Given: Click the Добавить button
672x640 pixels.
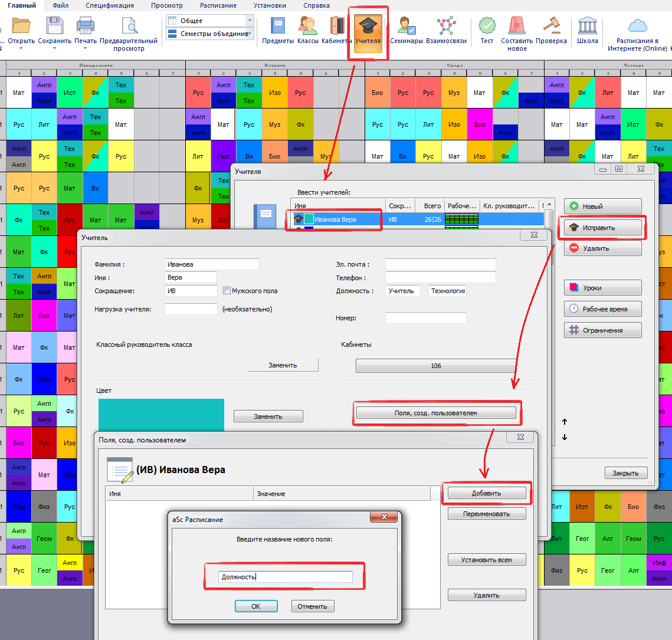Looking at the screenshot, I should [x=486, y=493].
